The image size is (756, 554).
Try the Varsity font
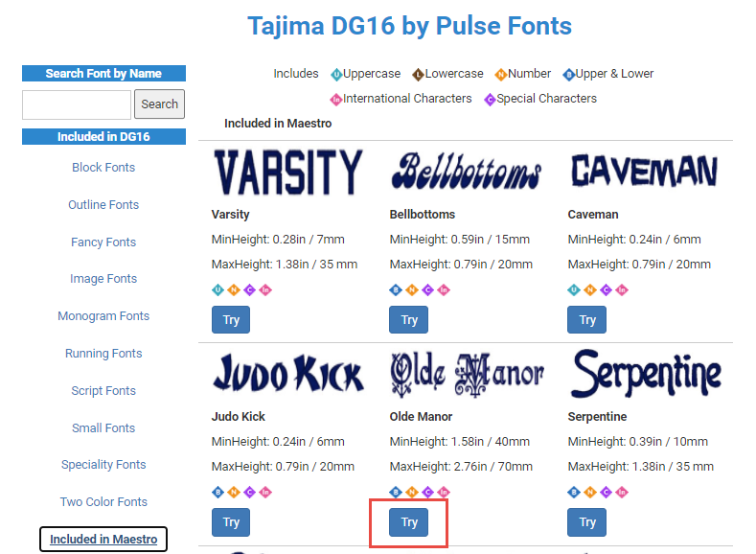(x=231, y=320)
